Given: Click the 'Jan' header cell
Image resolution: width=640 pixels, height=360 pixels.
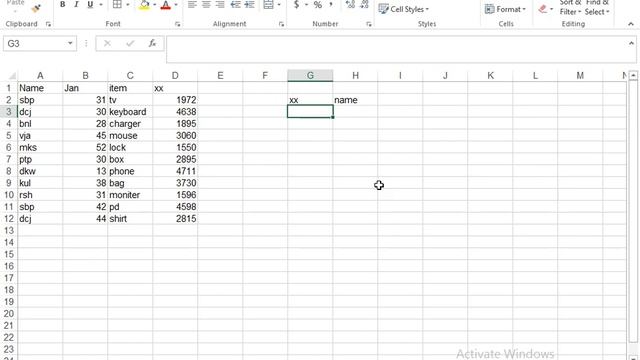Looking at the screenshot, I should pos(85,88).
